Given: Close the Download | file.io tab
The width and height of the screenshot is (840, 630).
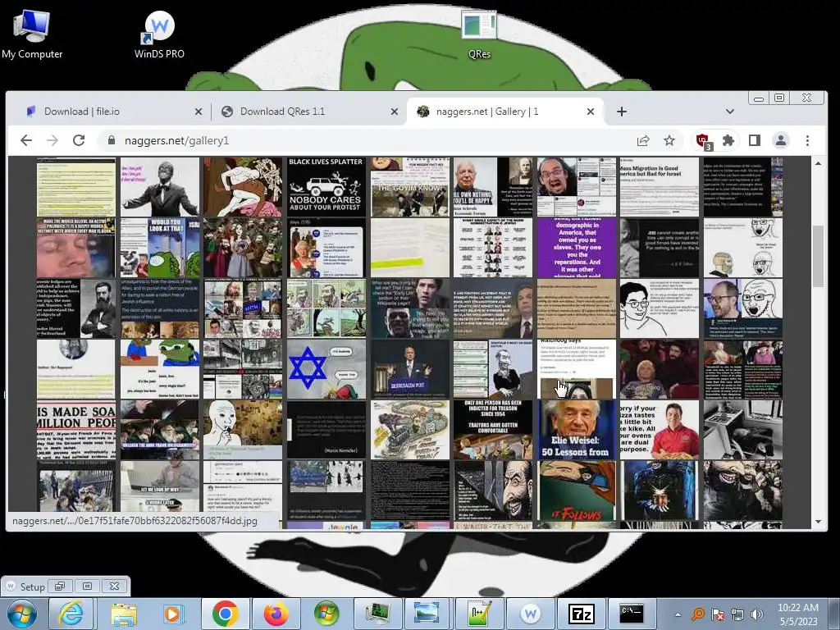Looking at the screenshot, I should click(199, 112).
